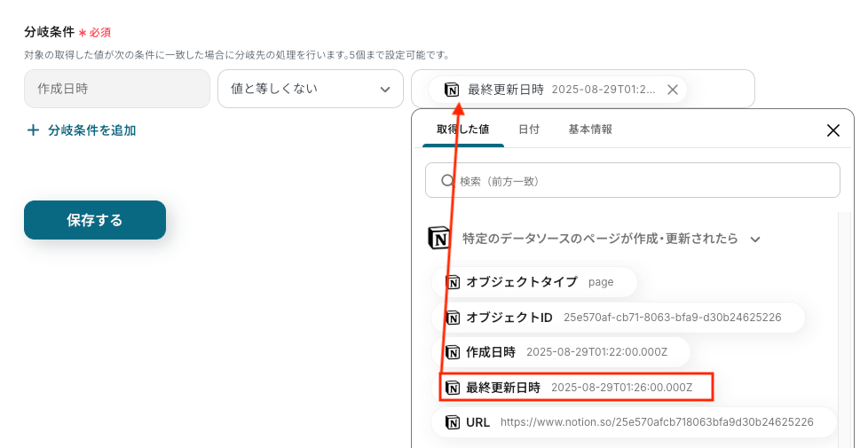Collapse the 特定のデータソースのページ trigger section

click(x=755, y=240)
